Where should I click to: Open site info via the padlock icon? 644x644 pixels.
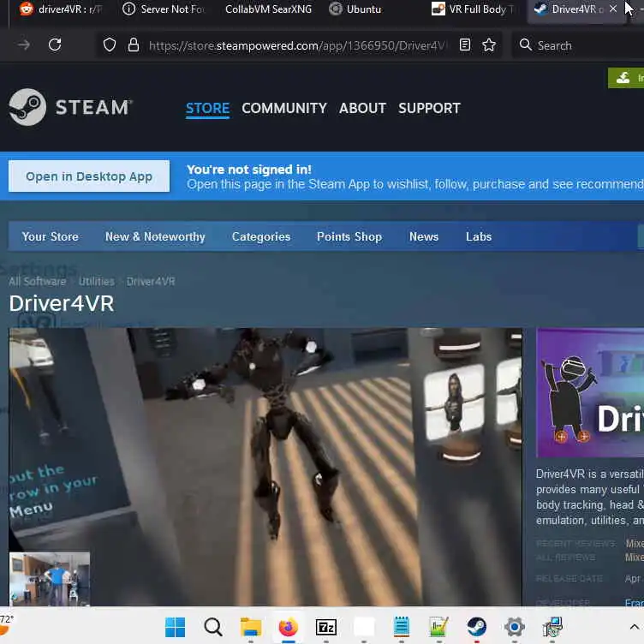tap(133, 45)
